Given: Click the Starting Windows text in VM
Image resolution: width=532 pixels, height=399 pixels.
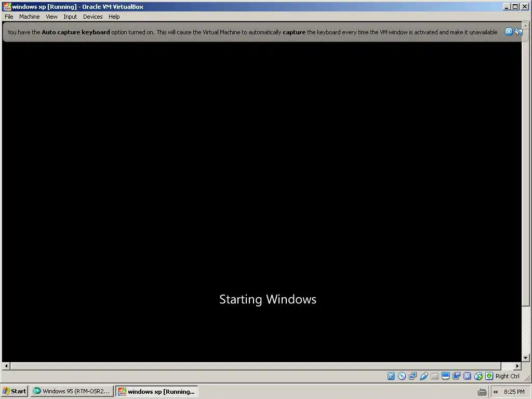Looking at the screenshot, I should 268,299.
